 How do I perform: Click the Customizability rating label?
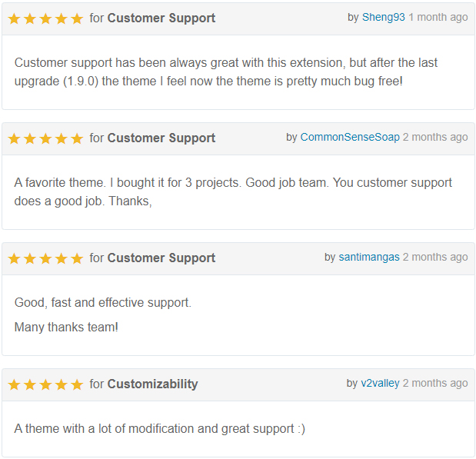coord(152,384)
